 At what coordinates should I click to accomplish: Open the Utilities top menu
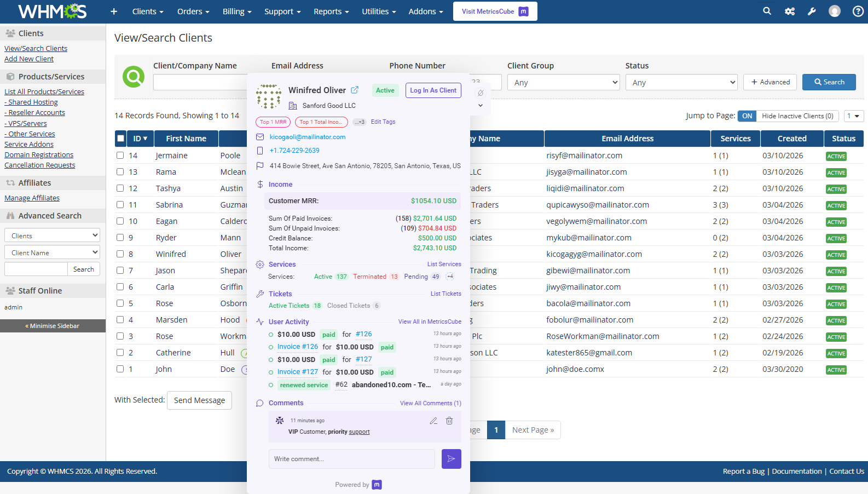[x=379, y=12]
